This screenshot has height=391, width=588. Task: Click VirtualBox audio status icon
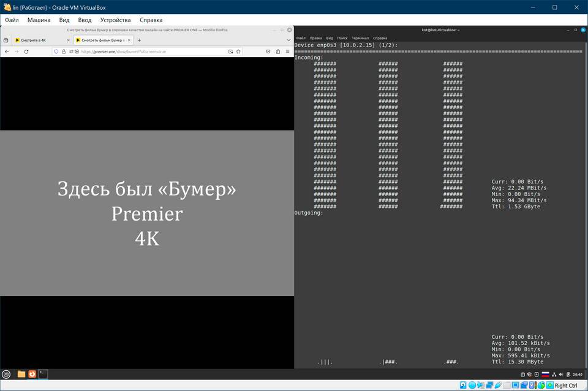pos(481,385)
